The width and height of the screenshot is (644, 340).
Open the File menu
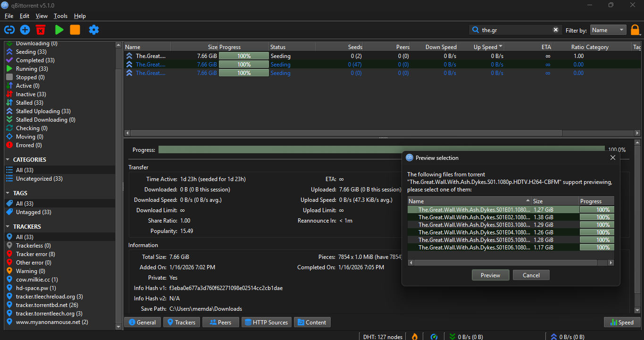[x=9, y=16]
